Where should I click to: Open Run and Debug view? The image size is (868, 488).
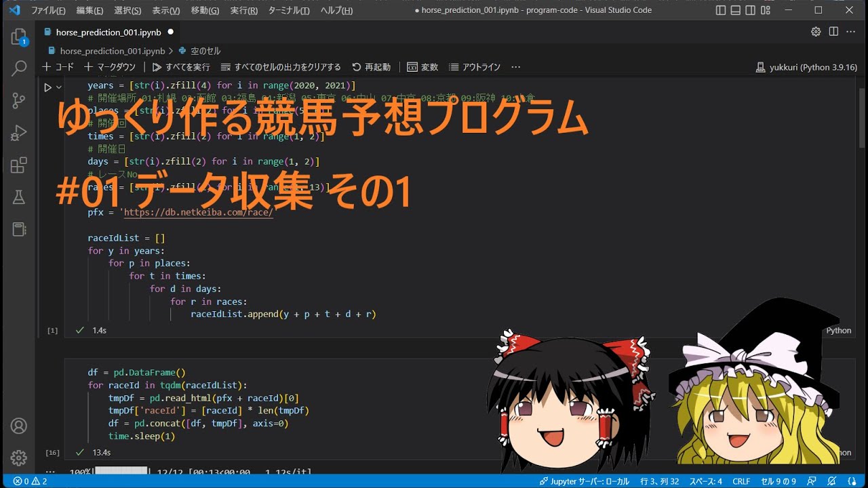[x=18, y=133]
